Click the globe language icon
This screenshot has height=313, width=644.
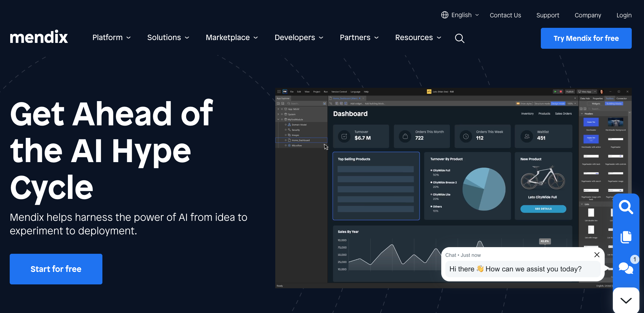coord(445,15)
